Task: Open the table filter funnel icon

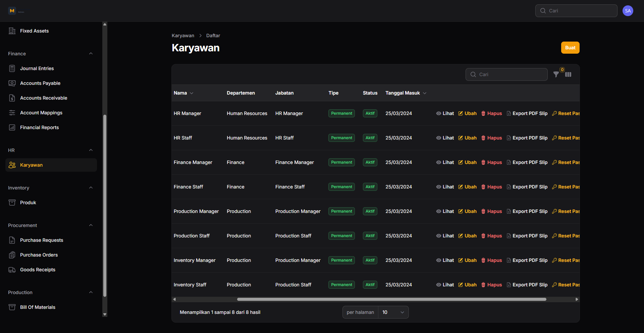Action: pyautogui.click(x=556, y=74)
